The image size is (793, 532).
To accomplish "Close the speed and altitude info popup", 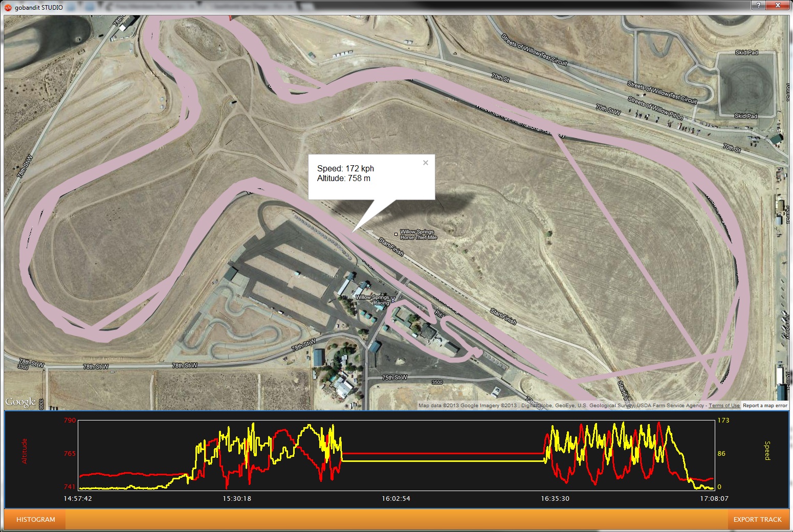I will pyautogui.click(x=425, y=163).
